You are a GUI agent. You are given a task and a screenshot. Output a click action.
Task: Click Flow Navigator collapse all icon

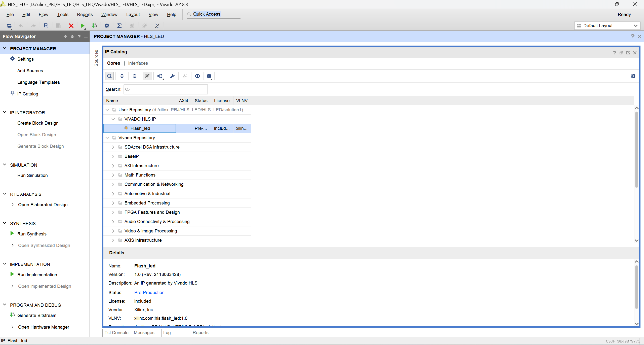coord(65,37)
